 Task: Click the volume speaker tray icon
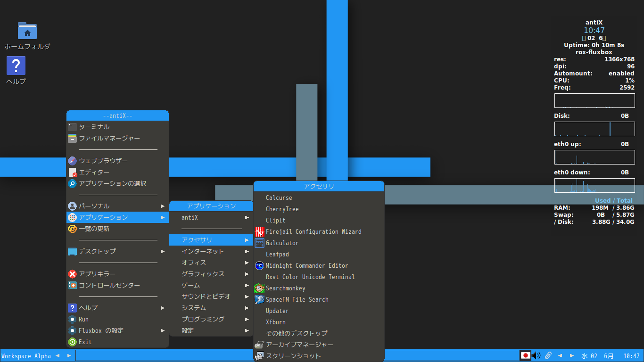(x=537, y=356)
